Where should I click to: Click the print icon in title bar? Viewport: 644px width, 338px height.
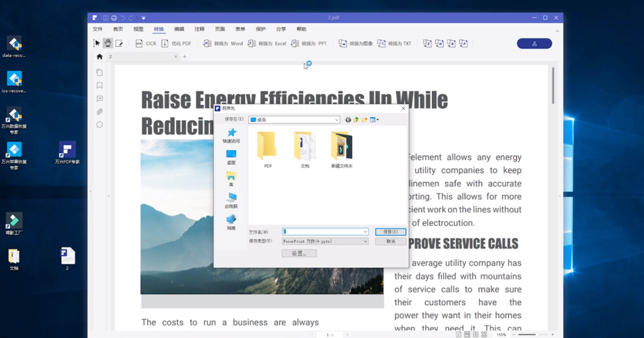(x=114, y=18)
